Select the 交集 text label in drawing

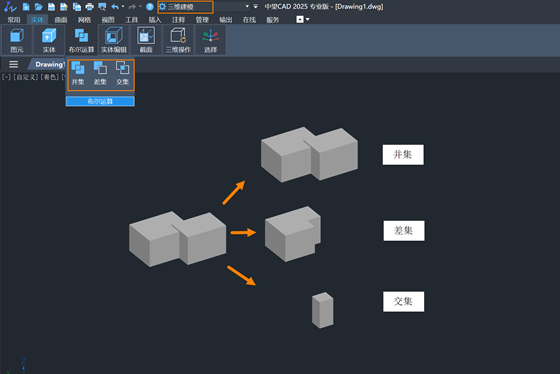pyautogui.click(x=404, y=301)
